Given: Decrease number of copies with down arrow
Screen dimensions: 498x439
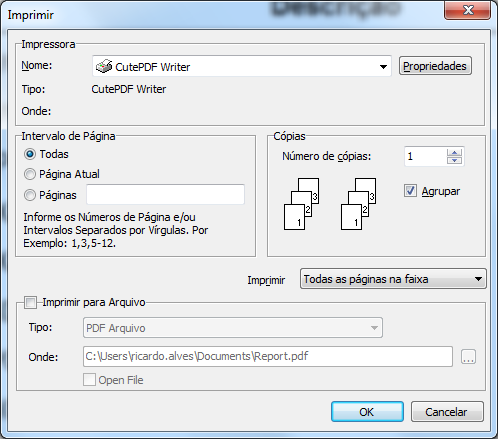Looking at the screenshot, I should (454, 160).
